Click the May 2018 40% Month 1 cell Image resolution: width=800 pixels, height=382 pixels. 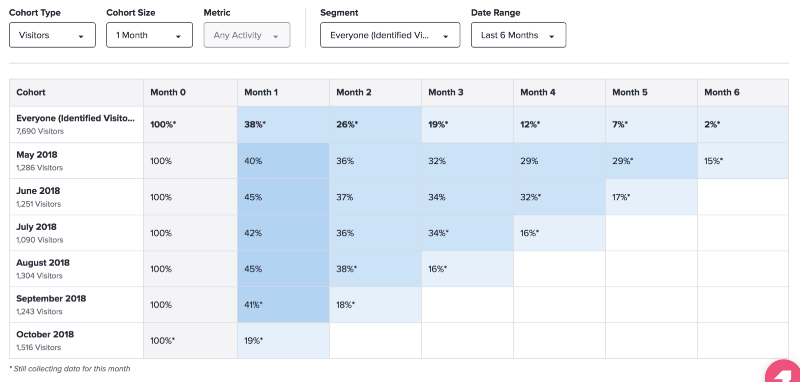pos(283,161)
